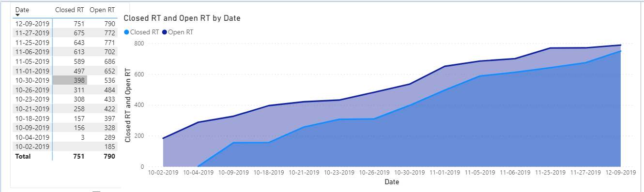This screenshot has width=644, height=192.
Task: Select table row date 12-09-2019
Action: (32, 23)
